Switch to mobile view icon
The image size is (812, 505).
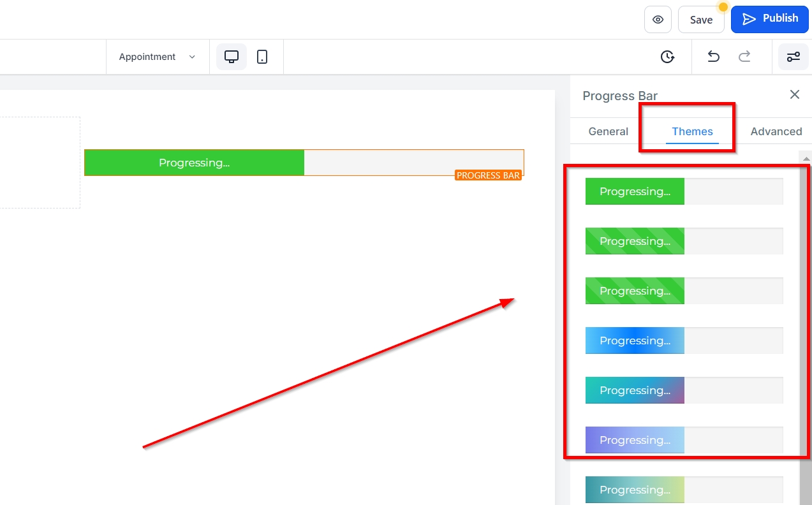click(x=262, y=57)
